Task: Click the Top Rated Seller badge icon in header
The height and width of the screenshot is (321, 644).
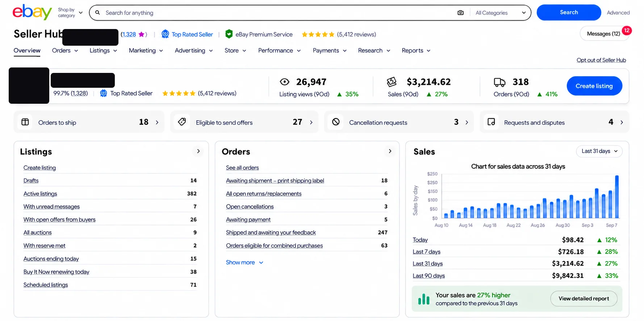Action: [165, 34]
